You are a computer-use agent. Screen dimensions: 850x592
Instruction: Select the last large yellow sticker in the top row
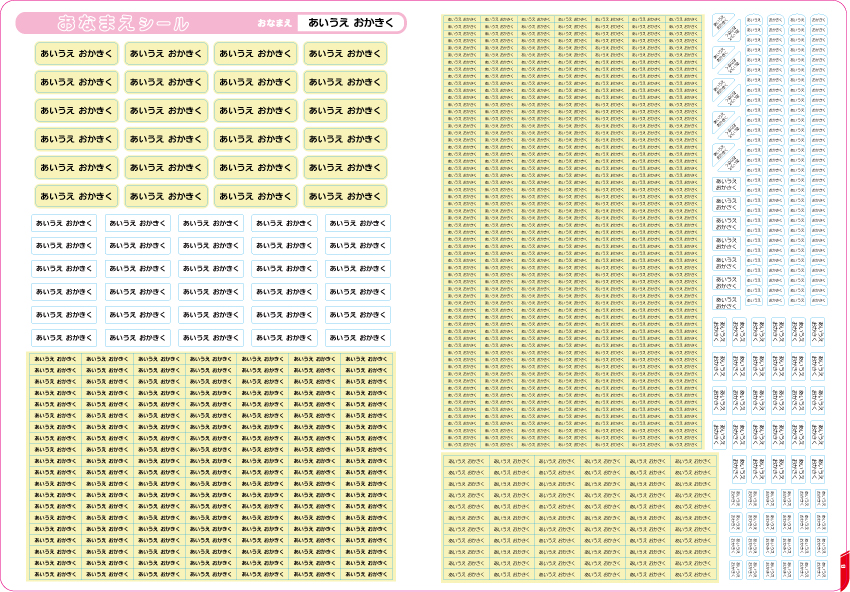click(x=345, y=54)
